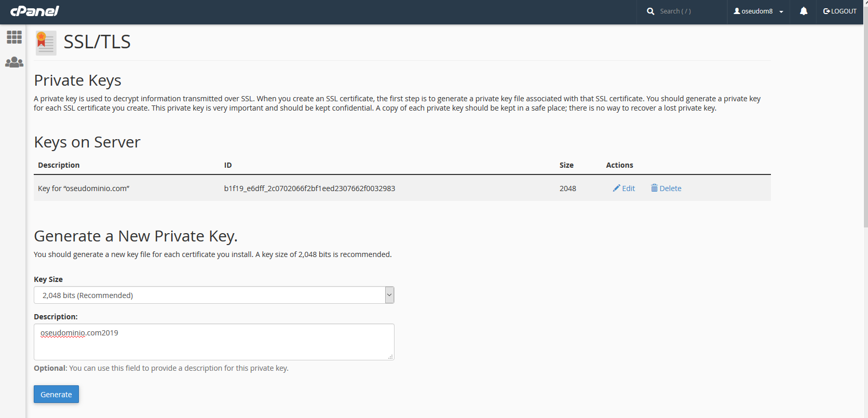Click the Key Size dropdown arrow
The image size is (868, 418).
(389, 295)
